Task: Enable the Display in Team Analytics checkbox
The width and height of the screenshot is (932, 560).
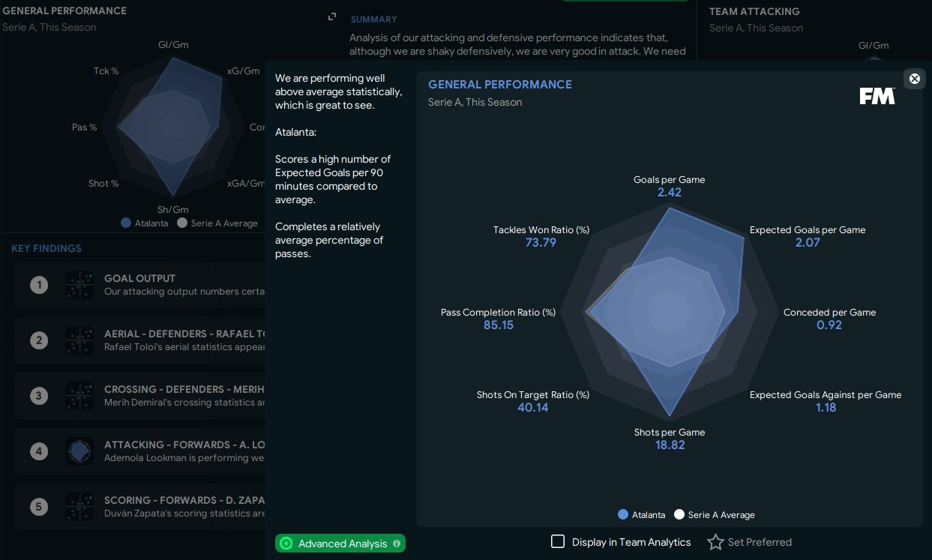Action: click(558, 541)
